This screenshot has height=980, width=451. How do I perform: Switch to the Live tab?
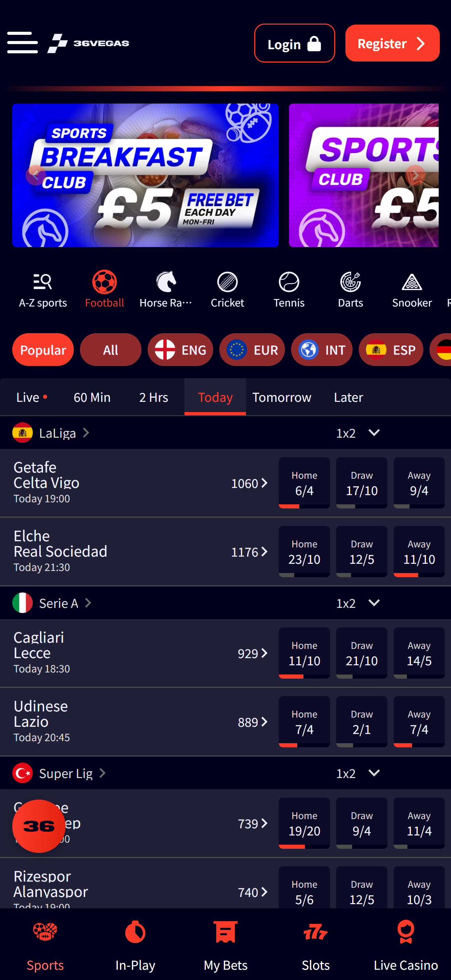(x=31, y=397)
